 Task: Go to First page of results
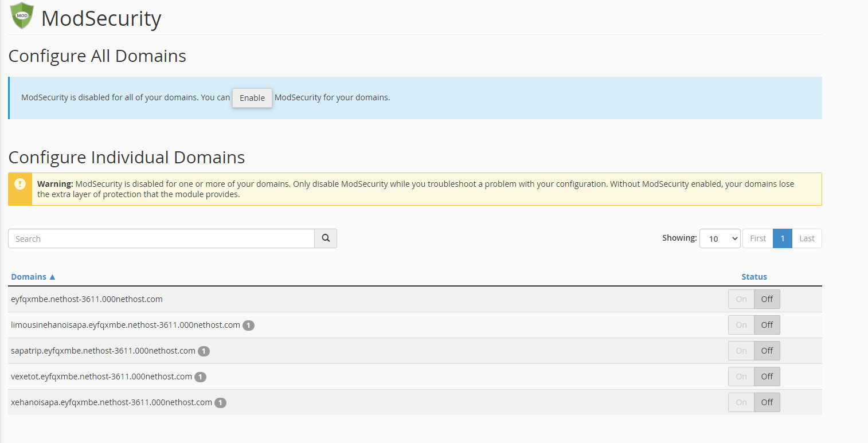(x=757, y=238)
